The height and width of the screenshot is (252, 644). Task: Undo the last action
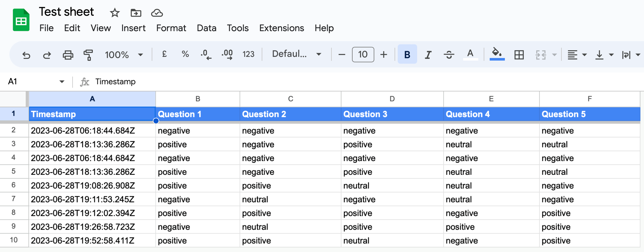coord(26,55)
